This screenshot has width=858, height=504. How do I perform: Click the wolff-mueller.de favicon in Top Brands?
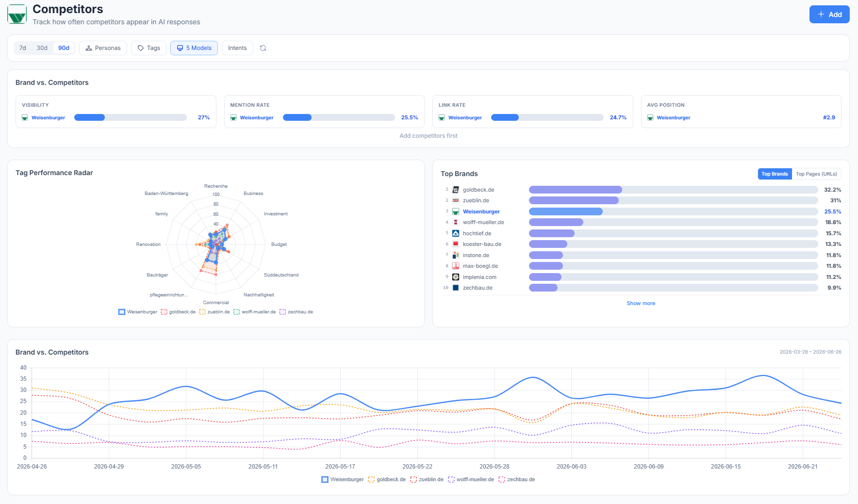pyautogui.click(x=456, y=222)
